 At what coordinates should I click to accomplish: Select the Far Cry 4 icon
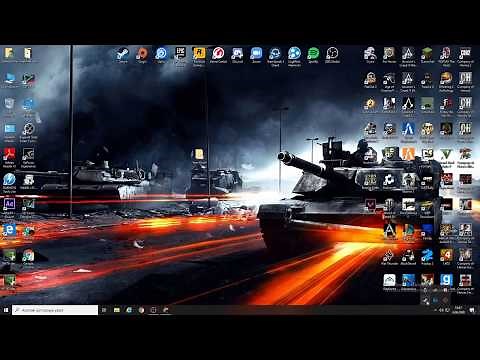coord(446,255)
